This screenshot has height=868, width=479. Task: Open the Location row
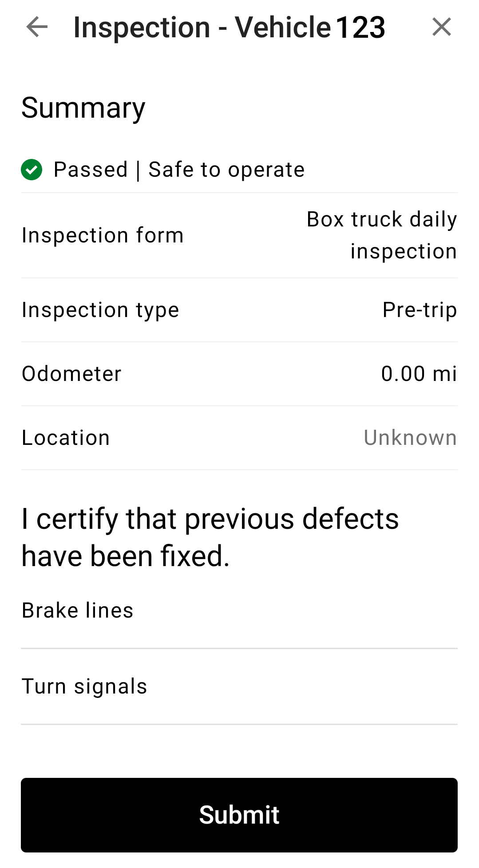tap(239, 438)
